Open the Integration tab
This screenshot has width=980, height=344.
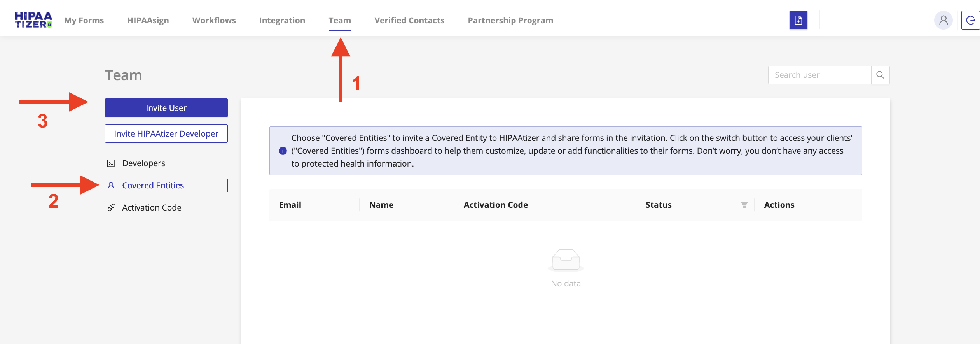[282, 21]
